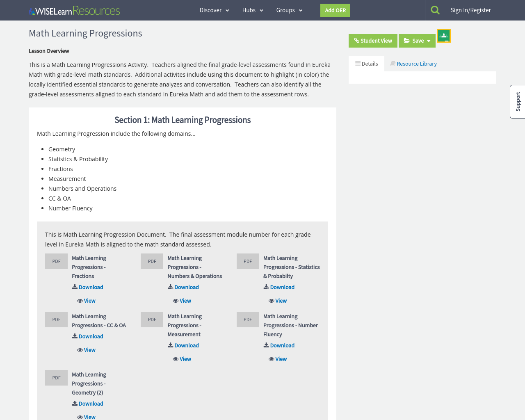Download the Number Fluency progressions PDF
The height and width of the screenshot is (420, 525).
[x=278, y=345]
